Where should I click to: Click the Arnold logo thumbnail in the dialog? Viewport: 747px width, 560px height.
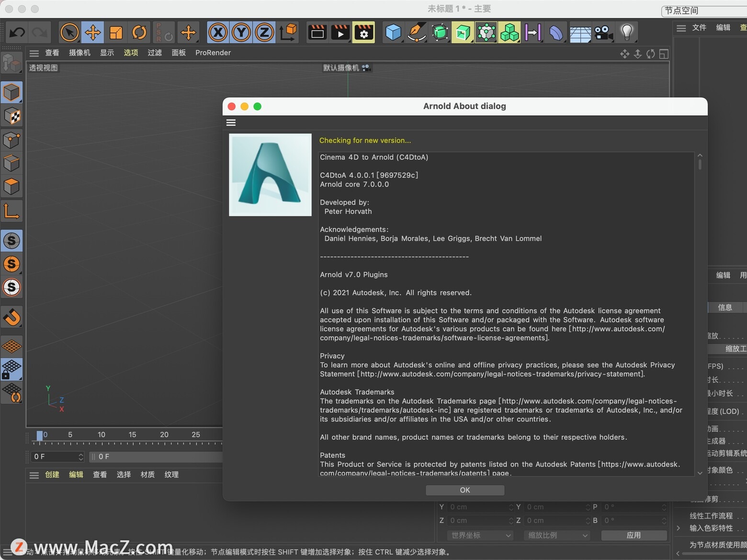270,175
